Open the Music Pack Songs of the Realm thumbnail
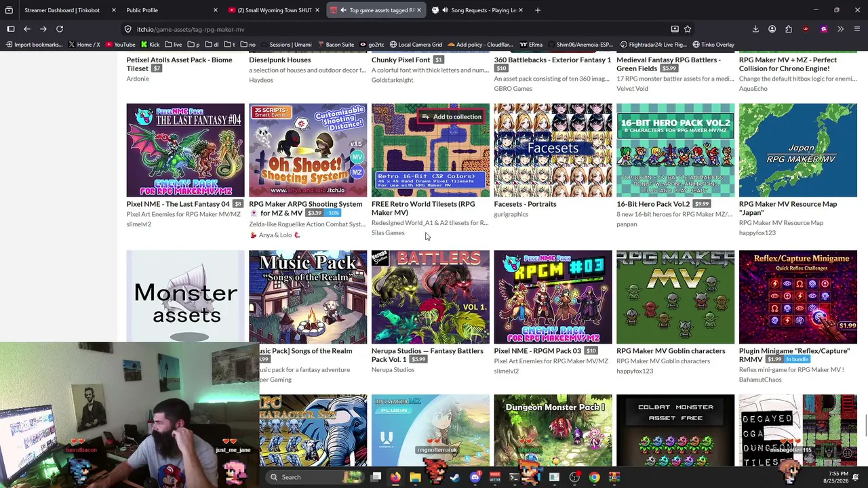The height and width of the screenshot is (488, 868). click(308, 298)
